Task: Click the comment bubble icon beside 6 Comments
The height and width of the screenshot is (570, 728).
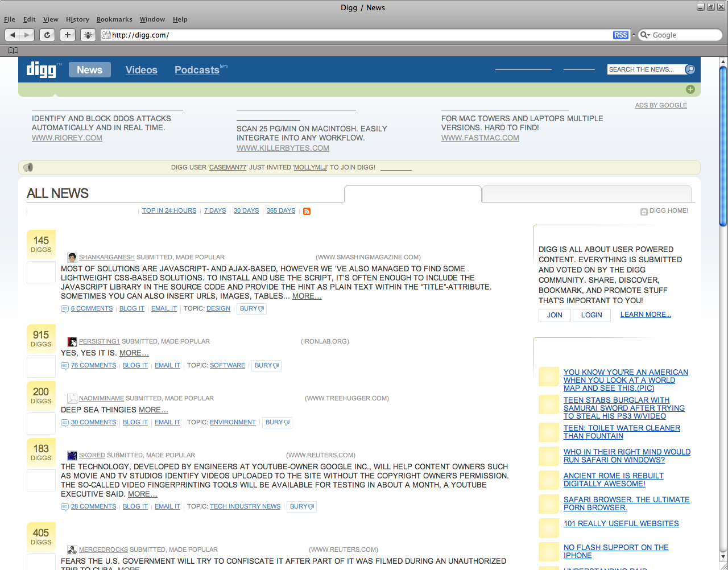Action: pyautogui.click(x=65, y=309)
